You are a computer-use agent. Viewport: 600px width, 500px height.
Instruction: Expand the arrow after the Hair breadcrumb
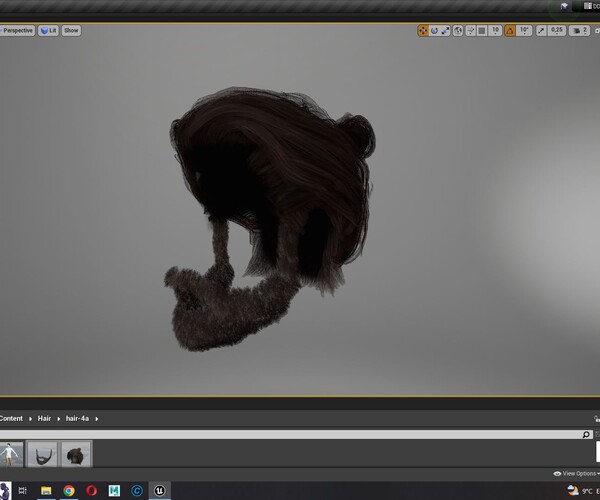(x=59, y=419)
